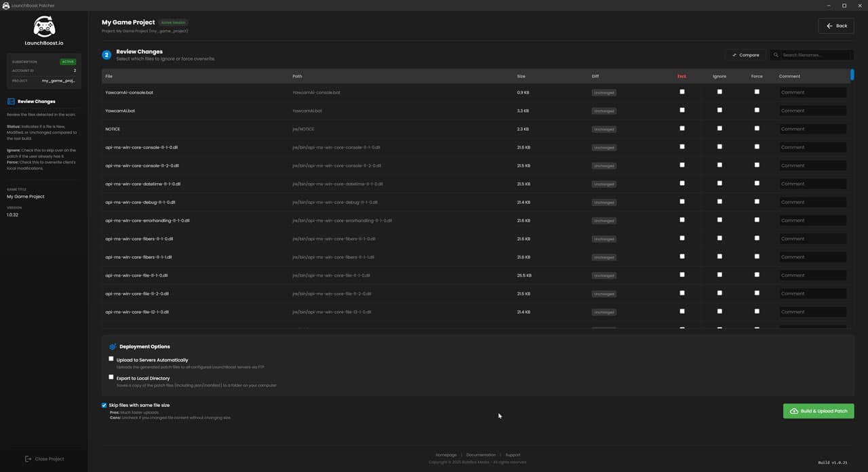Viewport: 868px width, 472px height.
Task: Click the Comment field for YawcamAI-console.bat
Action: click(x=812, y=92)
